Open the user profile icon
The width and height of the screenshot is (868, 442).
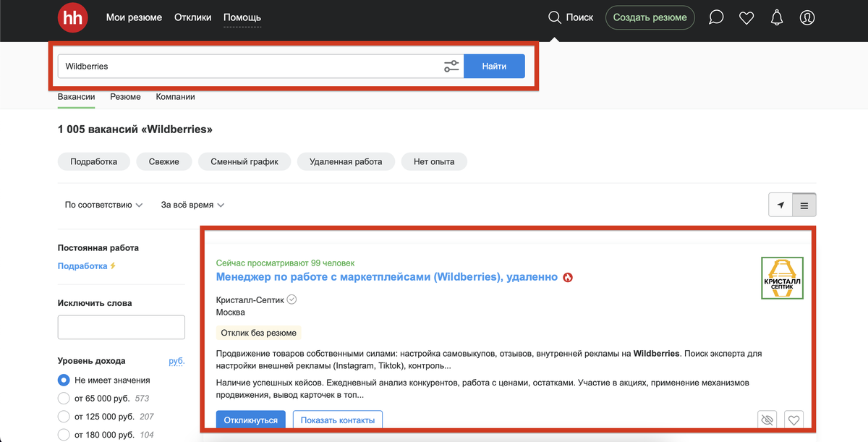(807, 17)
